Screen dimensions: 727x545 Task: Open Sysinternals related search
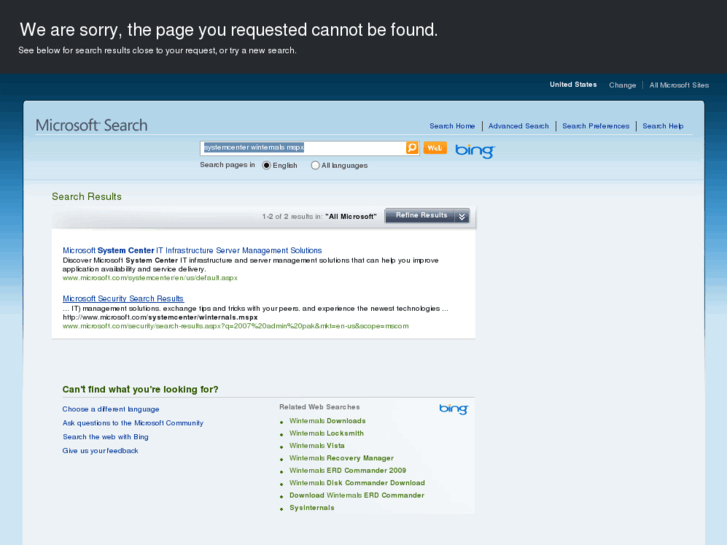(312, 508)
